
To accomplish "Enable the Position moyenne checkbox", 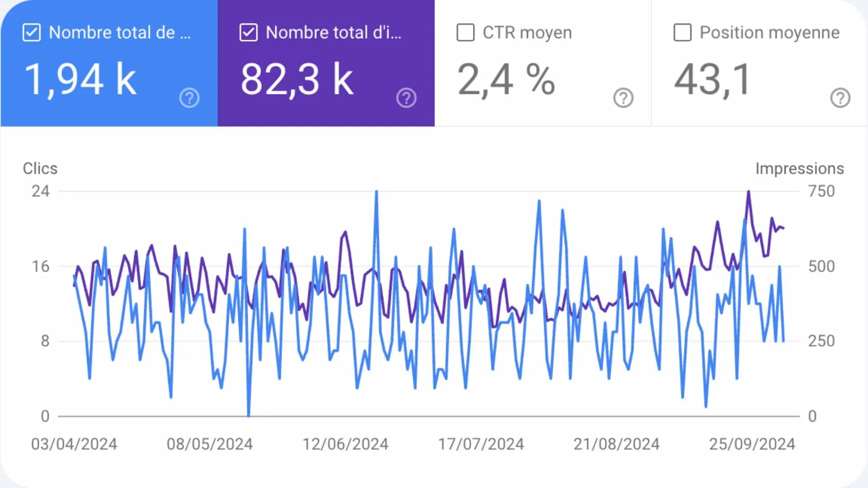I will click(683, 33).
